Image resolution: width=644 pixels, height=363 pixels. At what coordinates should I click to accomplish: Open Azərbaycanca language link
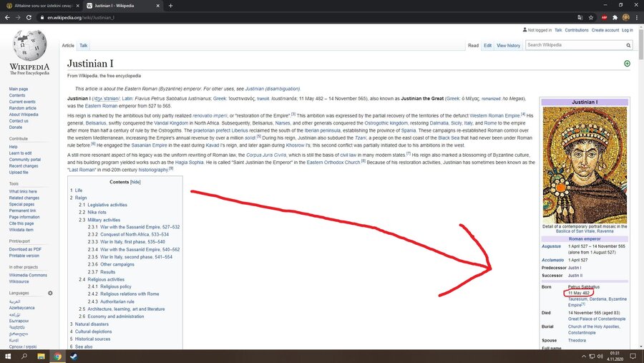[x=21, y=308]
